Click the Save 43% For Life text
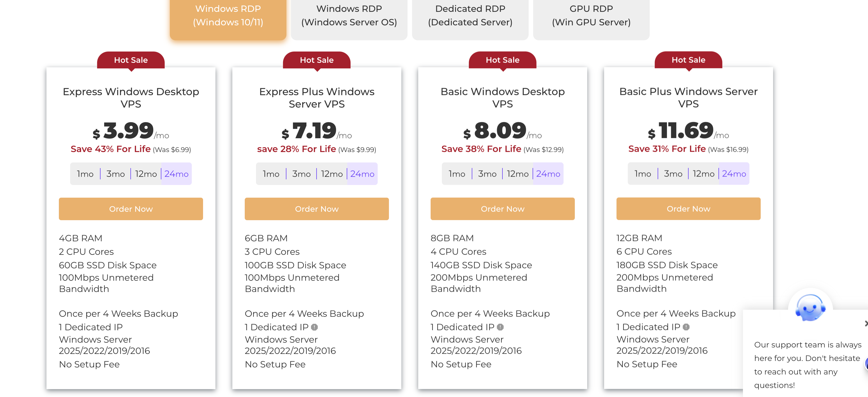 (110, 149)
